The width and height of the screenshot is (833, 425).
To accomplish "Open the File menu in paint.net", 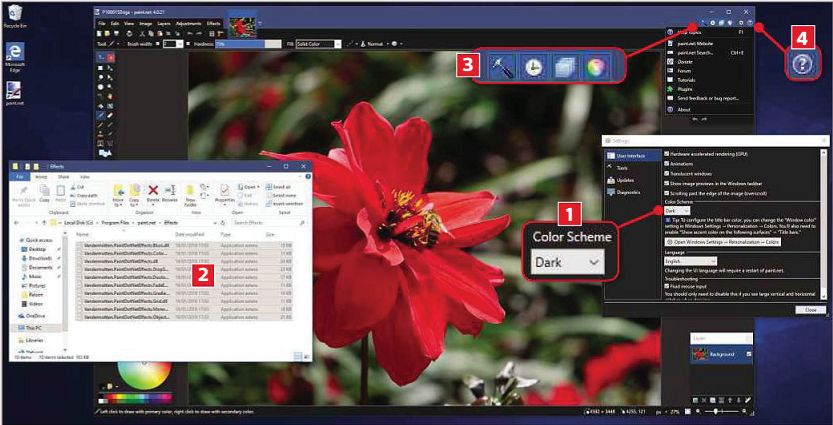I will click(101, 23).
